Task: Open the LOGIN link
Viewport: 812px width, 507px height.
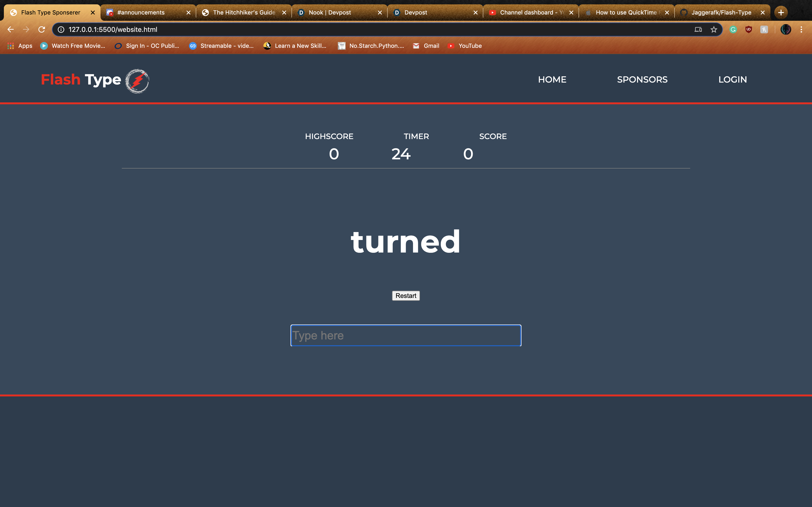Action: [732, 79]
